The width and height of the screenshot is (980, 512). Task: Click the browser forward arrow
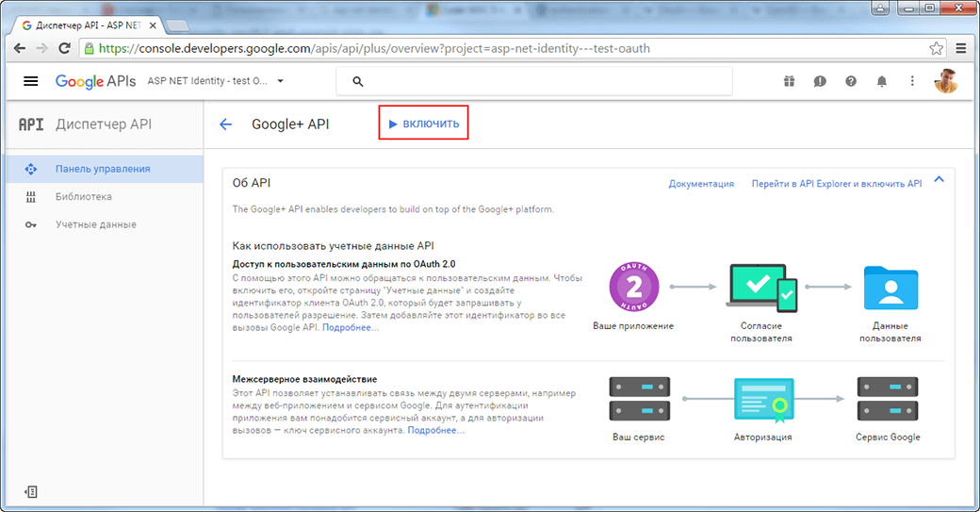coord(41,48)
